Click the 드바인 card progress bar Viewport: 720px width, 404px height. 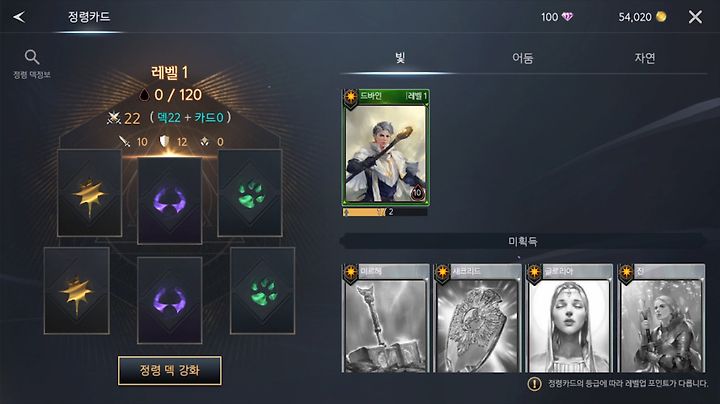[385, 212]
